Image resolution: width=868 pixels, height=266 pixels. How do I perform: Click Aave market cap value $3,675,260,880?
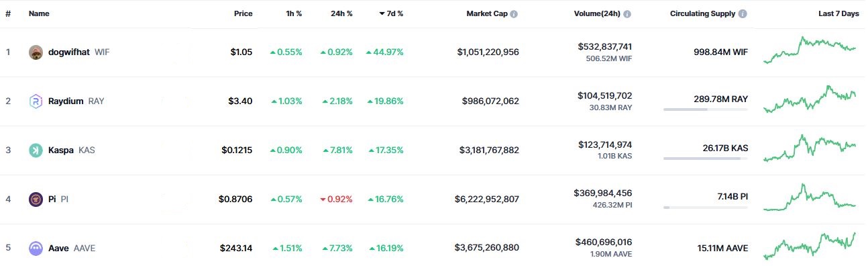pyautogui.click(x=486, y=249)
